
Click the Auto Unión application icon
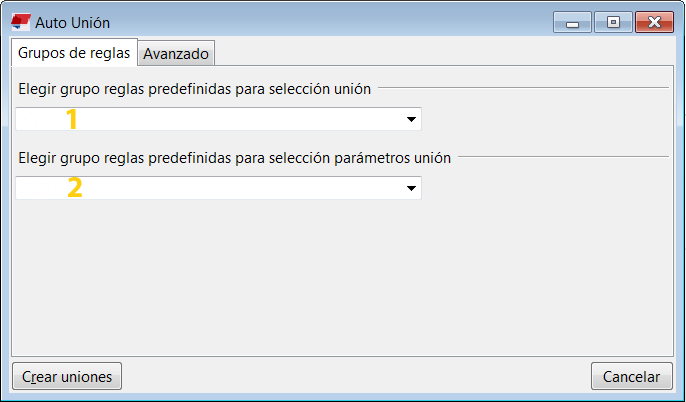21,22
